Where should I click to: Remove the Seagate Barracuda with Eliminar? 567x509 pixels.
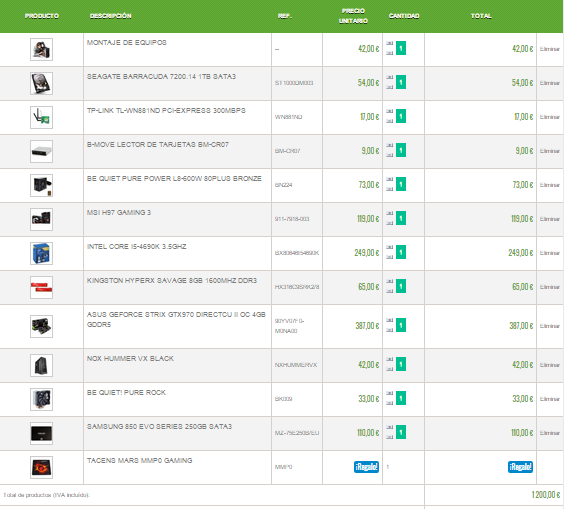pyautogui.click(x=550, y=83)
